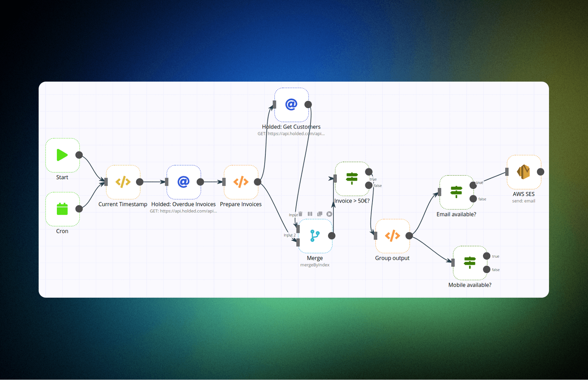Click the Start node output connector

coord(79,155)
